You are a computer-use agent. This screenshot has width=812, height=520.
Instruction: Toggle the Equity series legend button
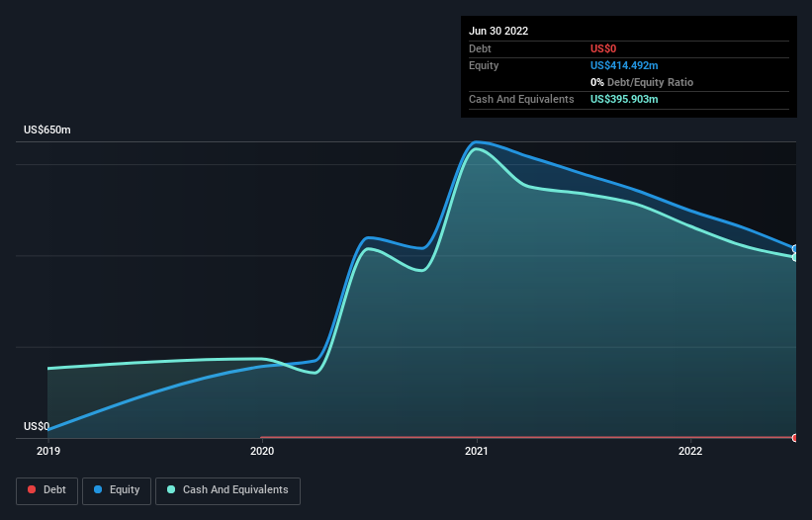pos(117,490)
